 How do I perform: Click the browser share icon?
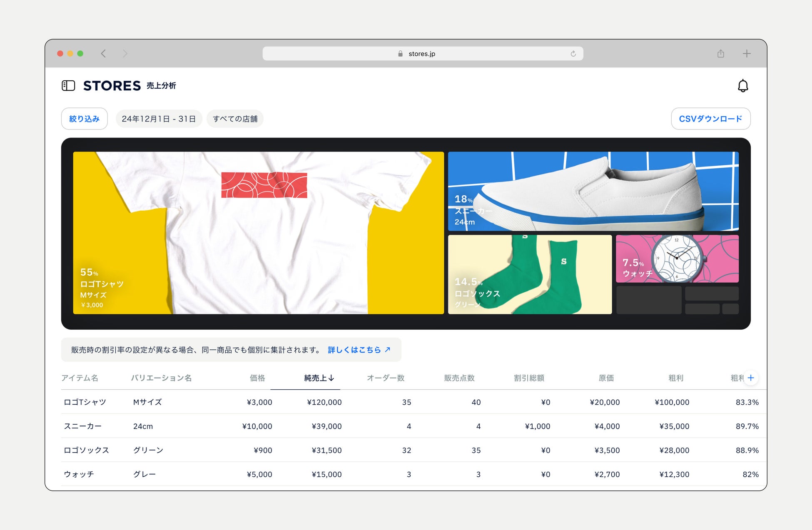721,53
